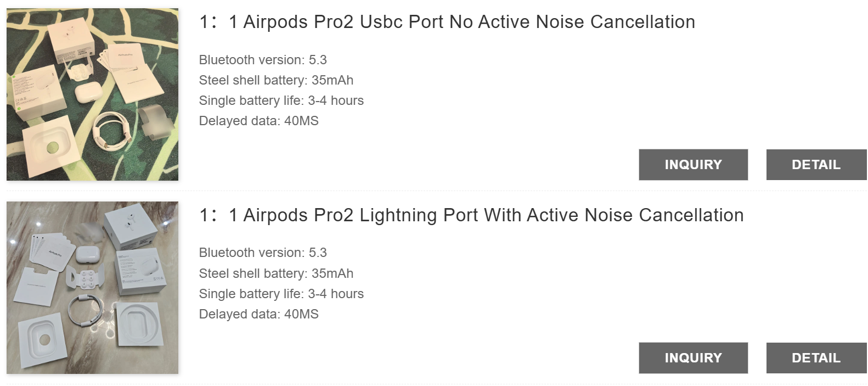Click the first listing's numbered prefix label
The height and width of the screenshot is (386, 868).
click(x=206, y=22)
